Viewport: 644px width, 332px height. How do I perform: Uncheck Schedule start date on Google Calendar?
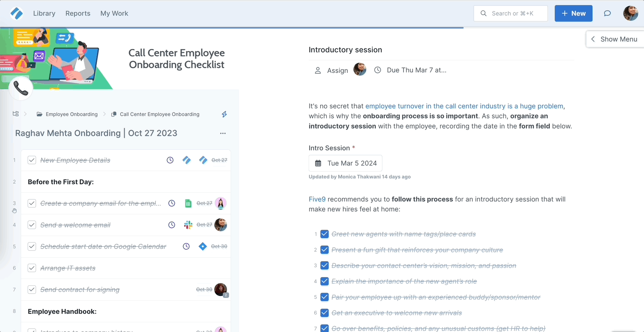pos(32,247)
